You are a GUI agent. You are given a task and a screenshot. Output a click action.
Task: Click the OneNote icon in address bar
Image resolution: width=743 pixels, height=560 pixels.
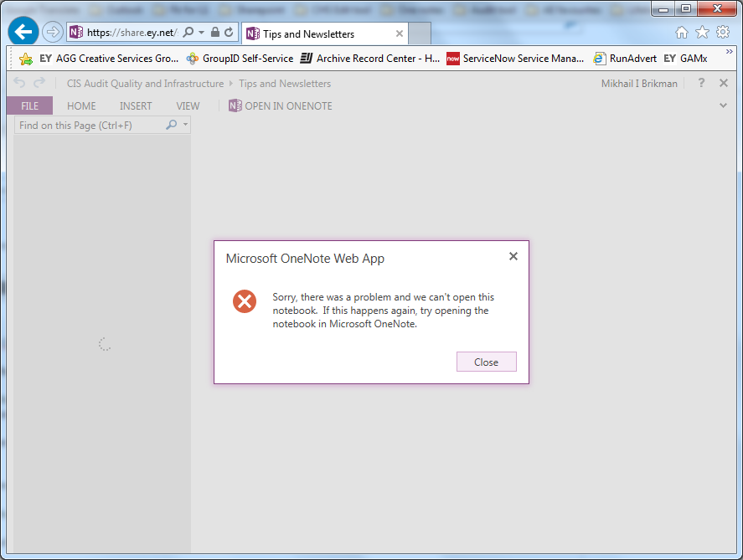(x=76, y=32)
